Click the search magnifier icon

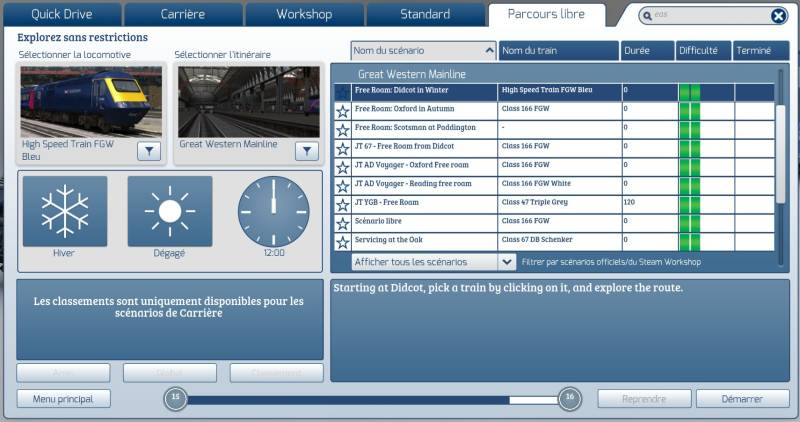647,16
